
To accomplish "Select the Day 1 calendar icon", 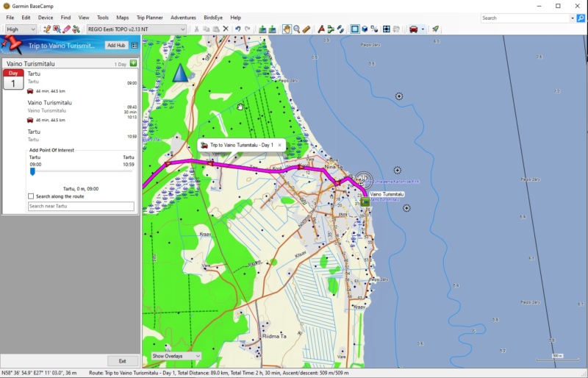I will pyautogui.click(x=13, y=79).
